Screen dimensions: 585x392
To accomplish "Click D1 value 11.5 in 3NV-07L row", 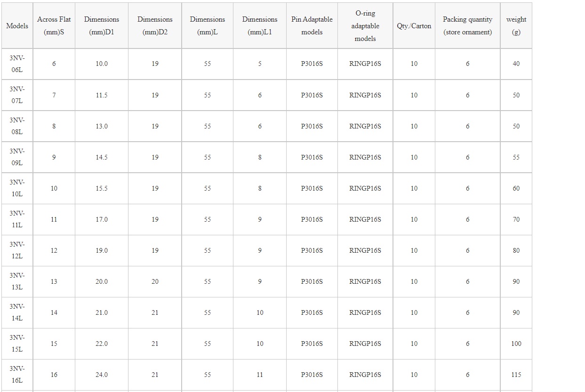I will (x=102, y=95).
